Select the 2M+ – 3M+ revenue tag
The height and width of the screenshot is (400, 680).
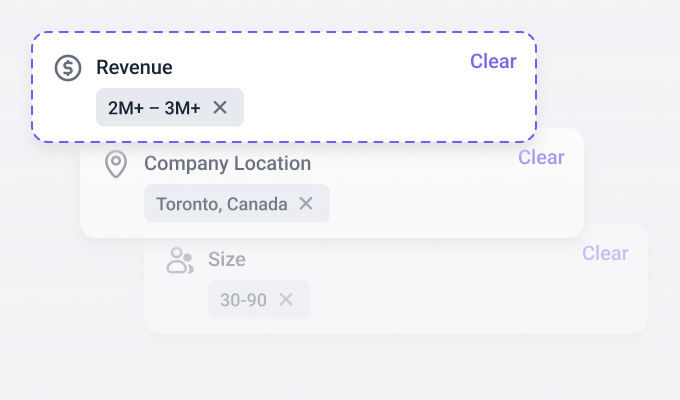click(x=154, y=108)
